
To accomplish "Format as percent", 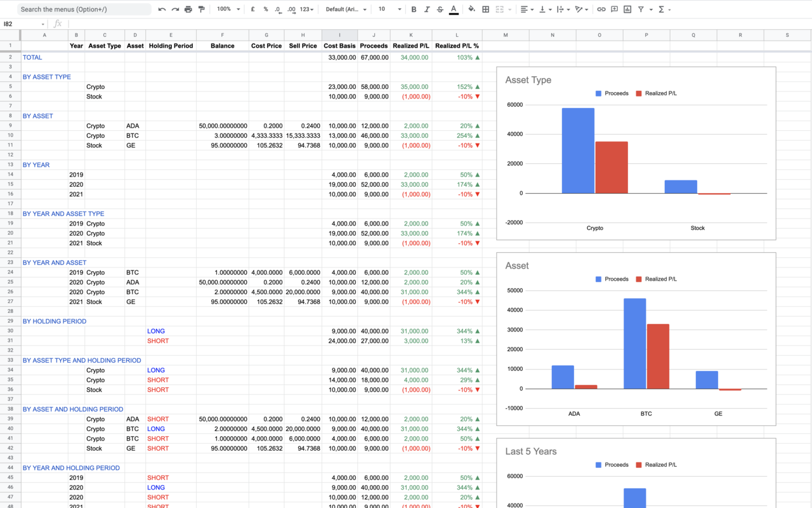I will point(266,10).
